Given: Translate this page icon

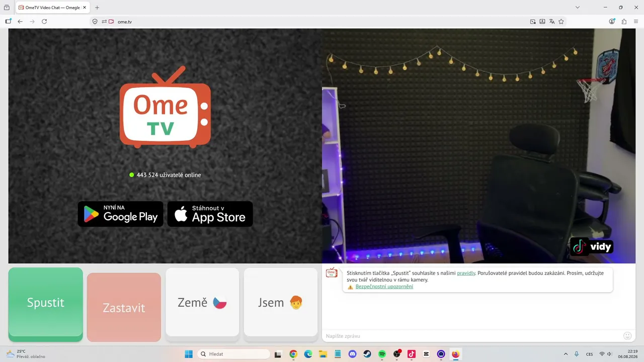Looking at the screenshot, I should (552, 22).
